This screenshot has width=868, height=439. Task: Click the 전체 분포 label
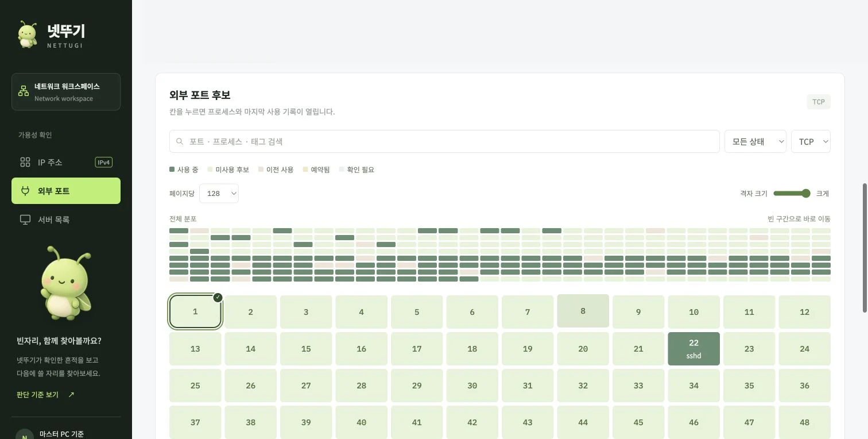pyautogui.click(x=183, y=219)
